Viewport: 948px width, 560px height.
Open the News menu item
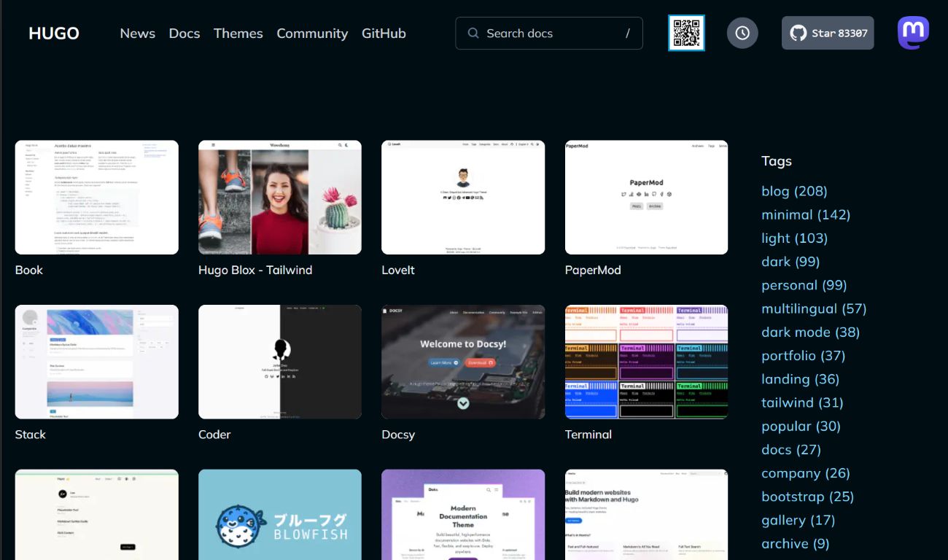click(x=137, y=34)
